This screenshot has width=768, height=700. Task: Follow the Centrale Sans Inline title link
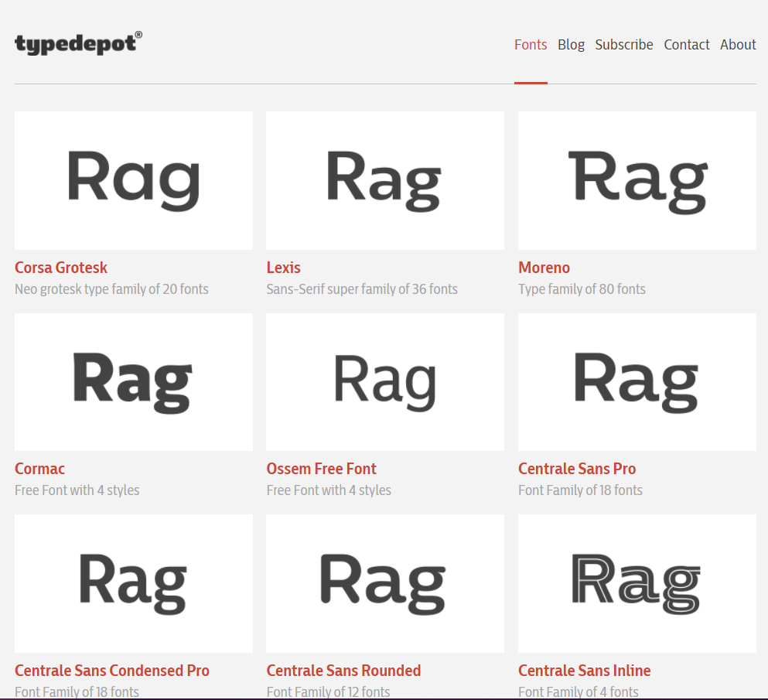pos(585,670)
